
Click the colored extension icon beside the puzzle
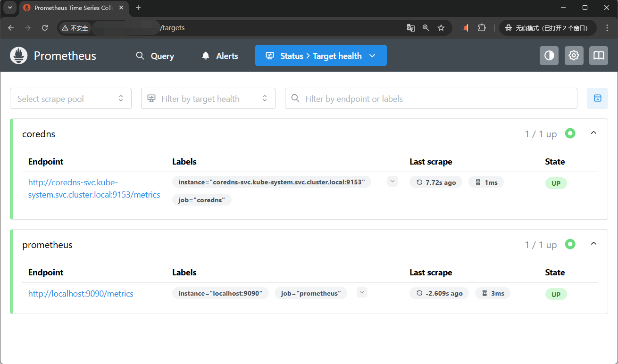coord(465,28)
